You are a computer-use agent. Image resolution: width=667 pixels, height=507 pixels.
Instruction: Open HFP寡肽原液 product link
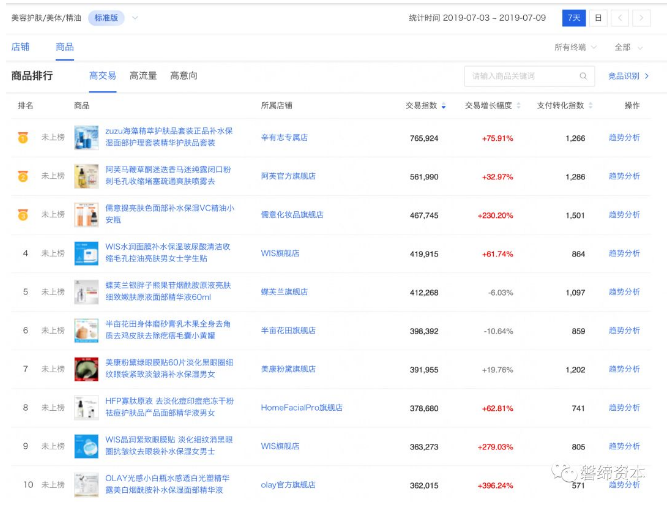[169, 407]
